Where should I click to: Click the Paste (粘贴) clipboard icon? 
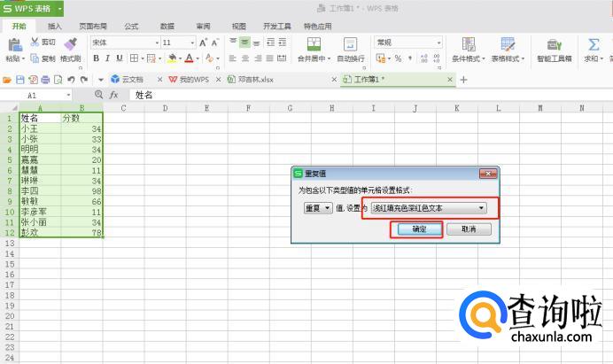point(15,45)
